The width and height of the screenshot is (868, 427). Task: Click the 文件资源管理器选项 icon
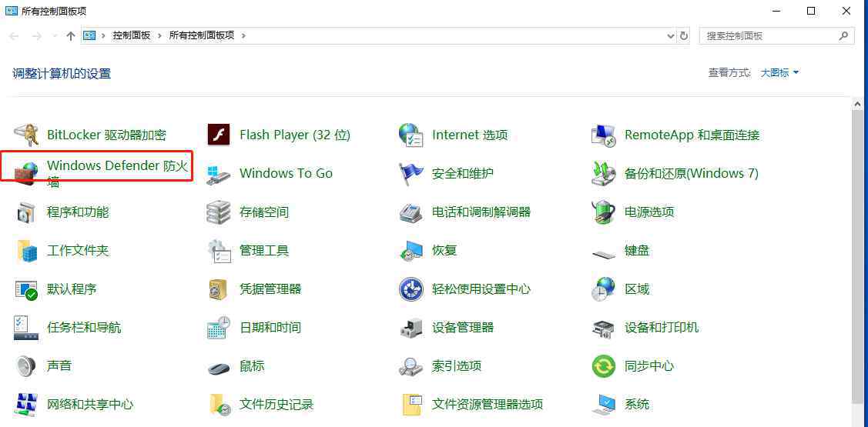coord(412,405)
